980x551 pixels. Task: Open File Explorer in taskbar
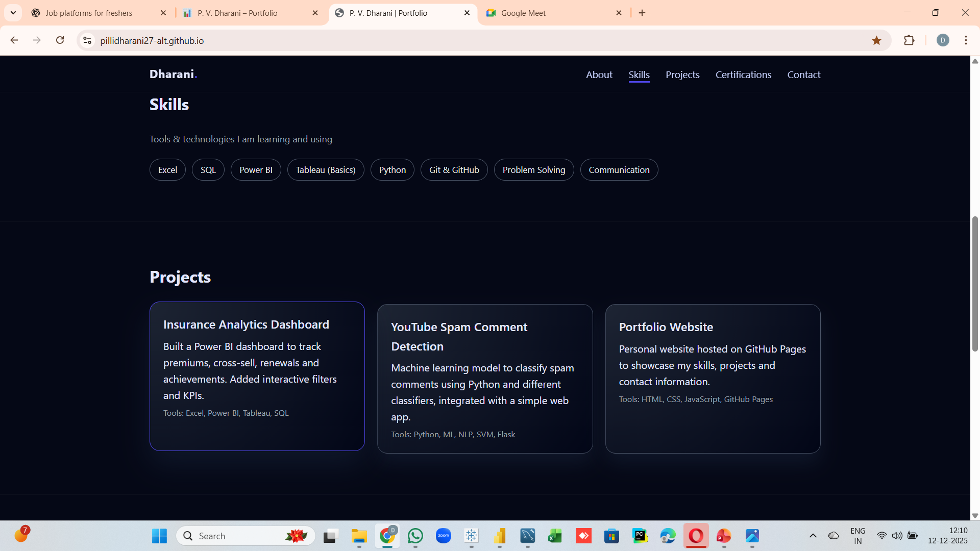[359, 536]
